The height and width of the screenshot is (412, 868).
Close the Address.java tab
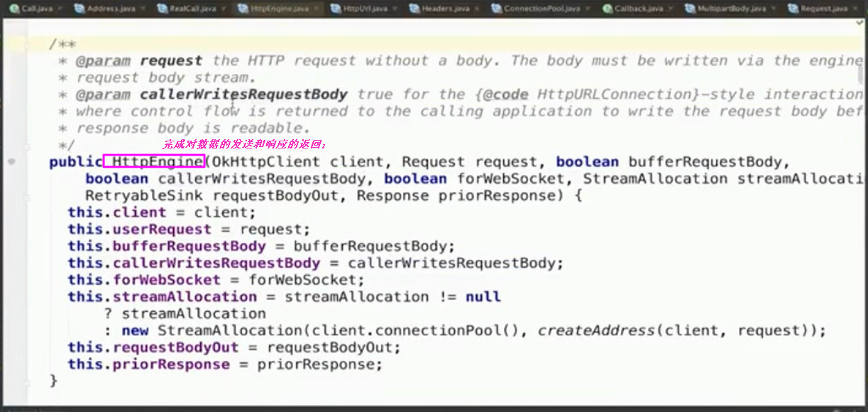[143, 9]
